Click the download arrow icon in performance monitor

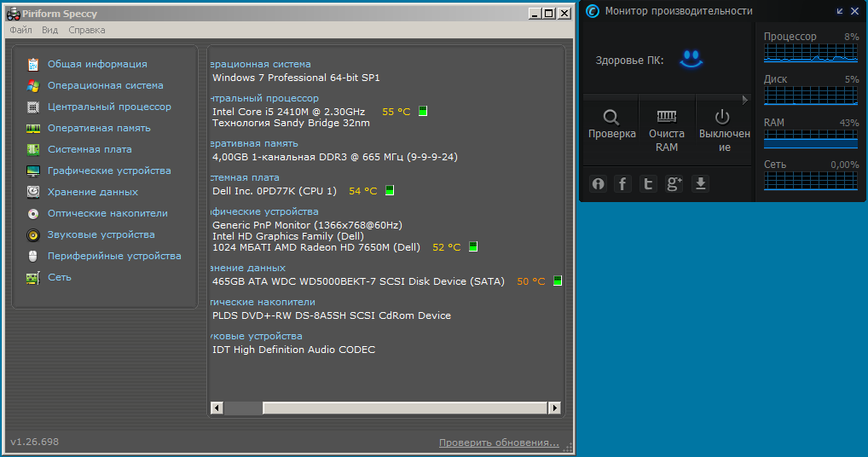coord(701,183)
